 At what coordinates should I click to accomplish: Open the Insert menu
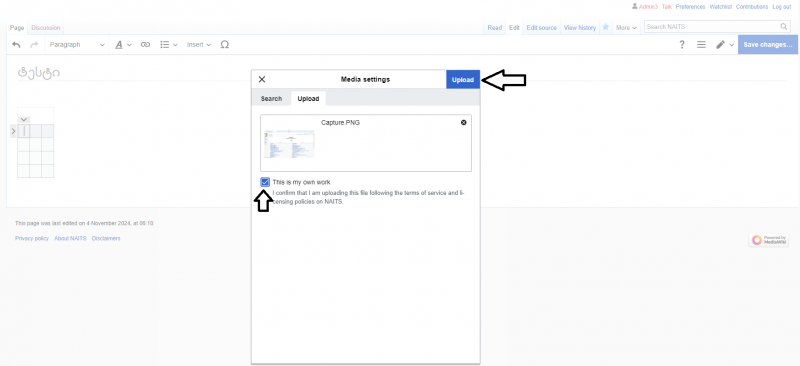198,45
